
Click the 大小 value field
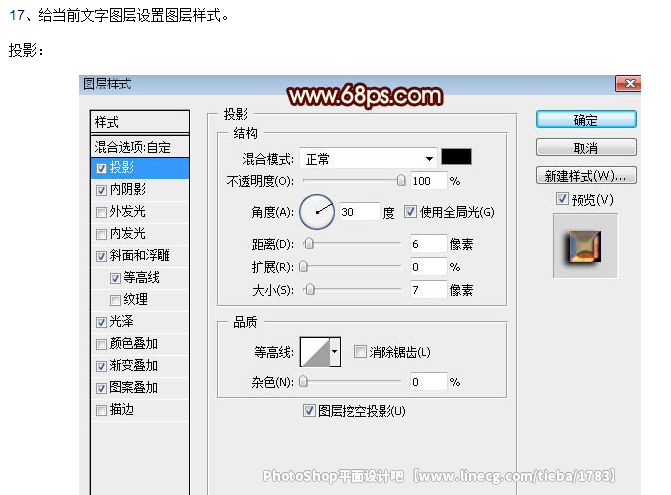428,290
